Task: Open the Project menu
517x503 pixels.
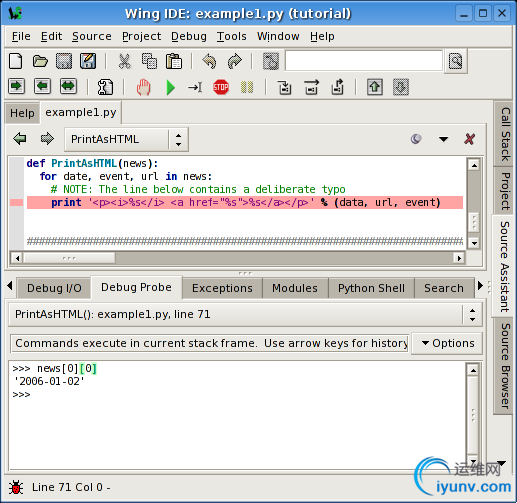Action: tap(141, 36)
